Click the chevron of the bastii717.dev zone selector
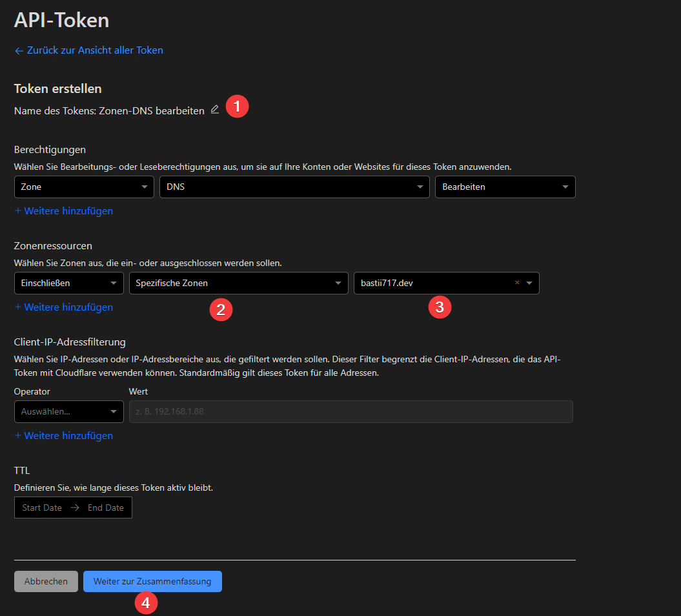Viewport: 681px width, 616px height. [x=529, y=283]
